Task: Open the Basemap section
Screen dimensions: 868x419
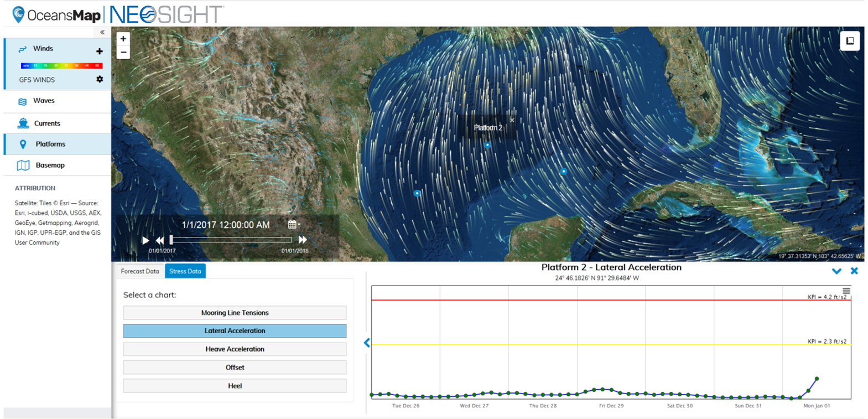Action: [x=57, y=165]
